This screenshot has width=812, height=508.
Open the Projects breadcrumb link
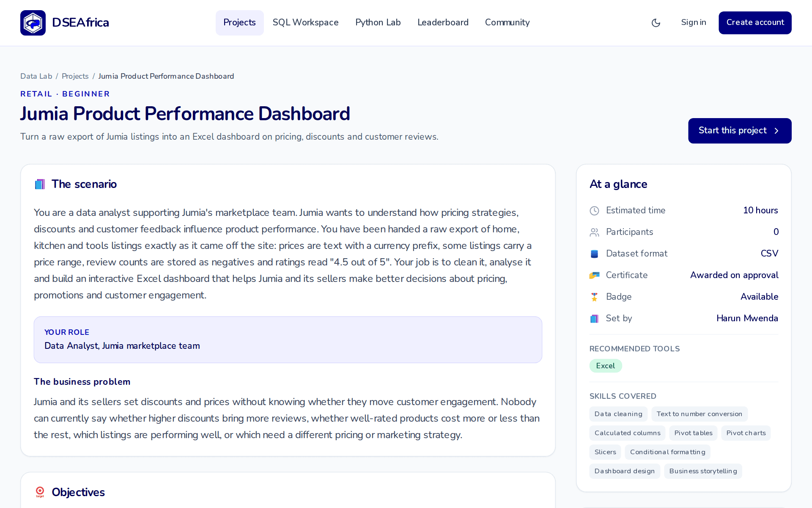pos(75,76)
